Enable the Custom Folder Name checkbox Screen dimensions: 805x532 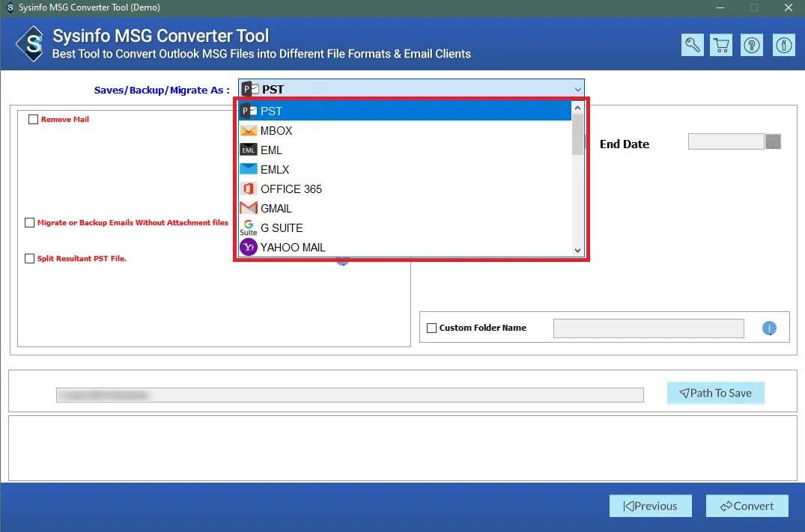tap(431, 328)
